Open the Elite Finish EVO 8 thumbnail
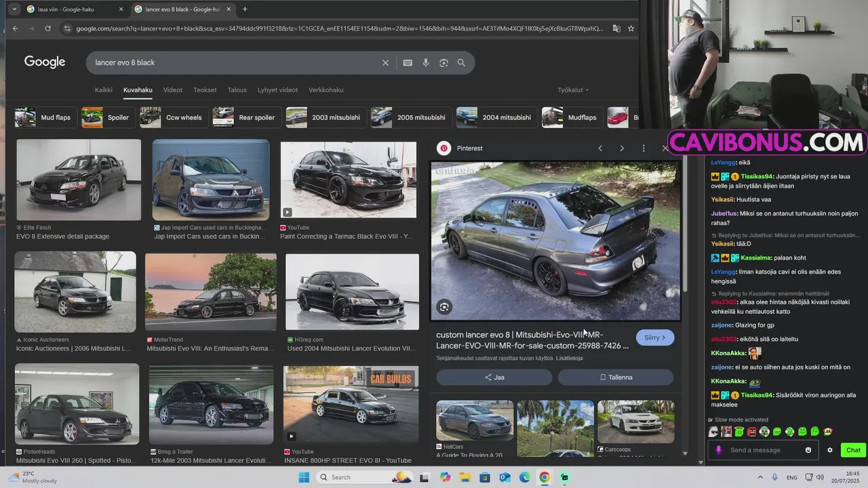This screenshot has width=868, height=488. coord(79,180)
